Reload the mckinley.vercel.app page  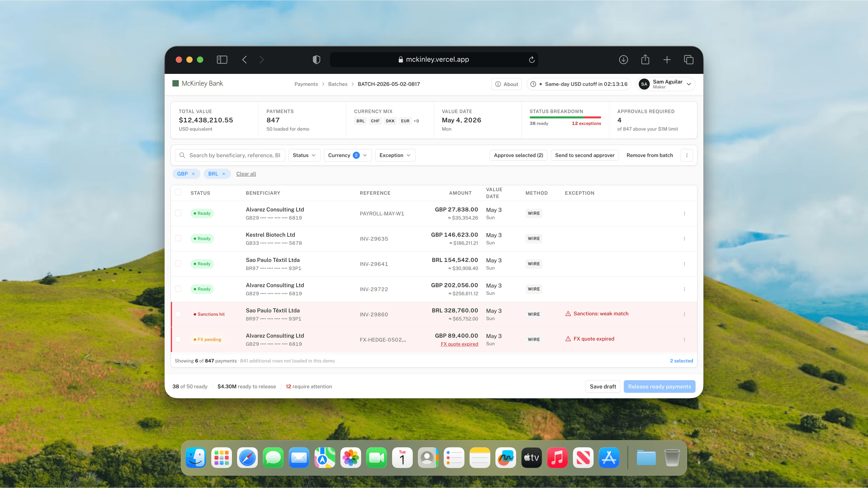(532, 60)
